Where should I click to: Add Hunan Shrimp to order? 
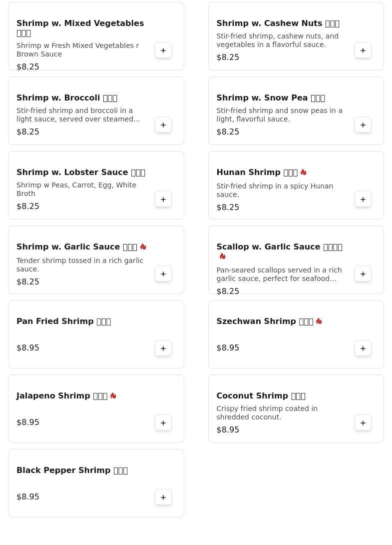click(x=363, y=199)
